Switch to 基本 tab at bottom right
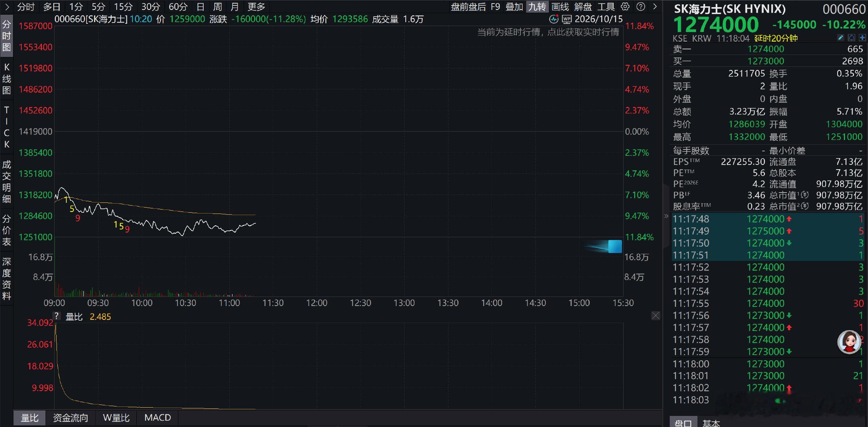The image size is (868, 427). (711, 423)
